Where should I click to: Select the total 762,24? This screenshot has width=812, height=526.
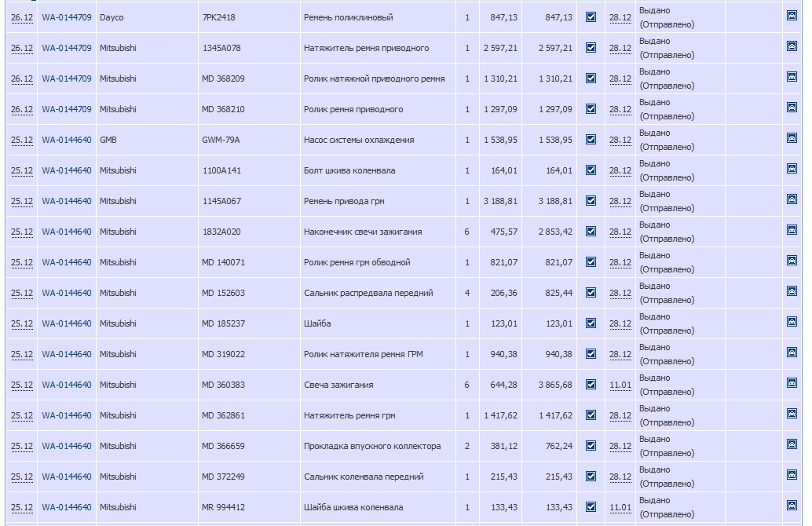coord(559,446)
